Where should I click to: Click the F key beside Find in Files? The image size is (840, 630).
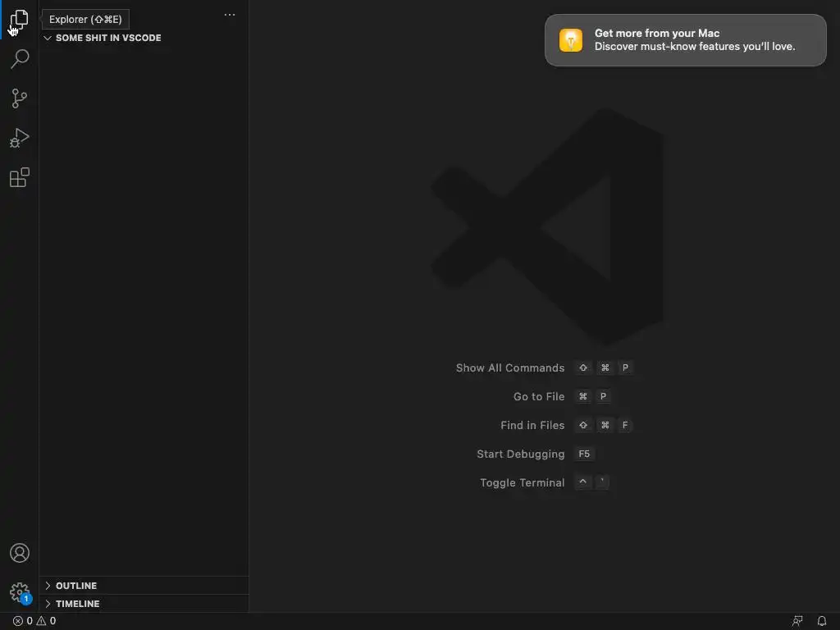[624, 426]
